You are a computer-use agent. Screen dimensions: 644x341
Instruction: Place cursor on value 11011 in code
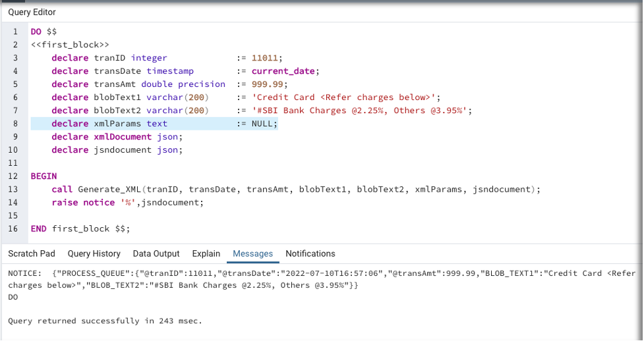tap(264, 58)
